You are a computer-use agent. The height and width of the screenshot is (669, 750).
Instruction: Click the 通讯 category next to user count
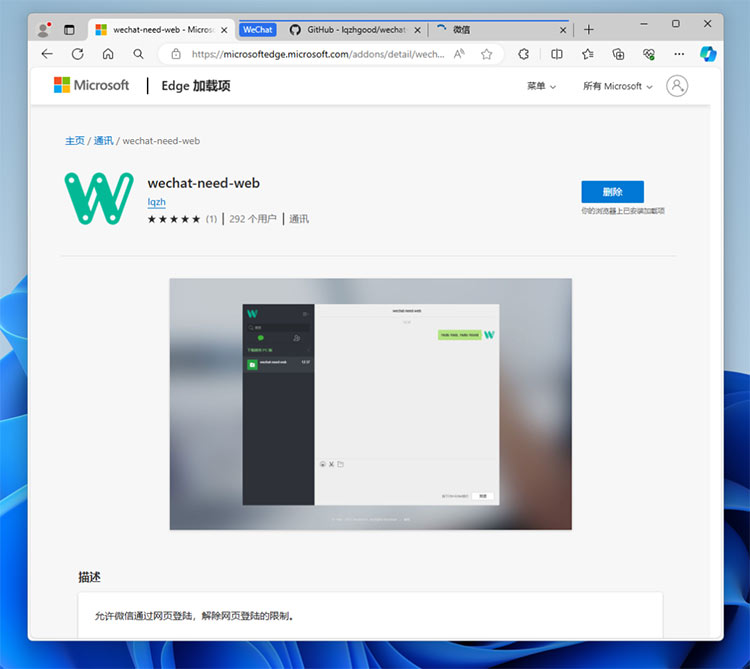click(x=299, y=219)
